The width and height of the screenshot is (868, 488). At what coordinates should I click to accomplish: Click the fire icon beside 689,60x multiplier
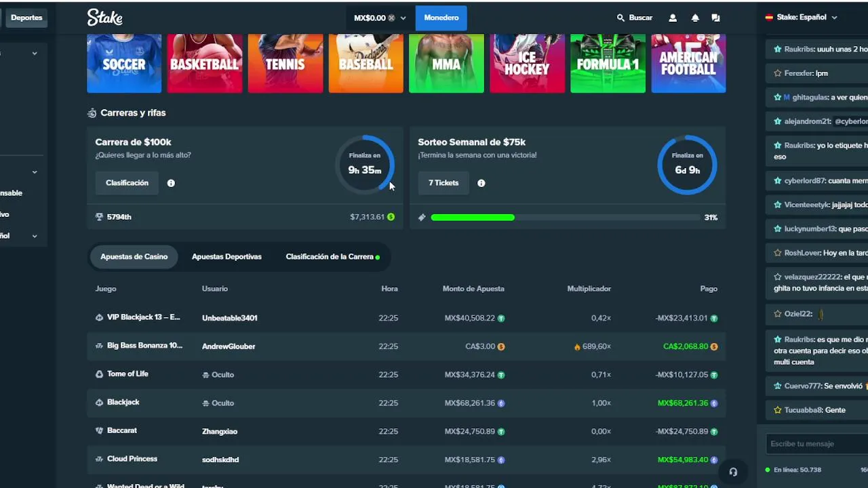point(577,346)
